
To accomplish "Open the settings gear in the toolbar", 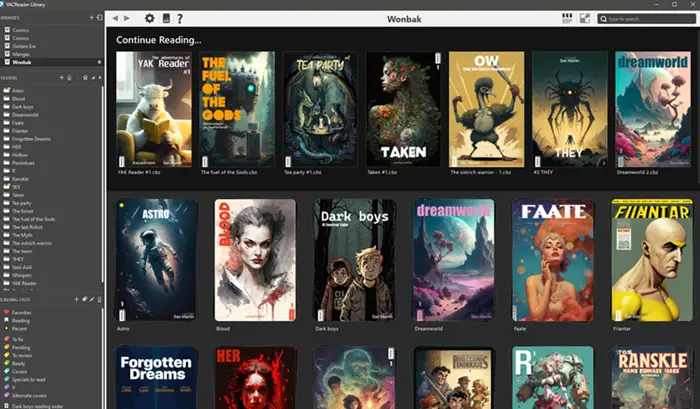I will 150,18.
